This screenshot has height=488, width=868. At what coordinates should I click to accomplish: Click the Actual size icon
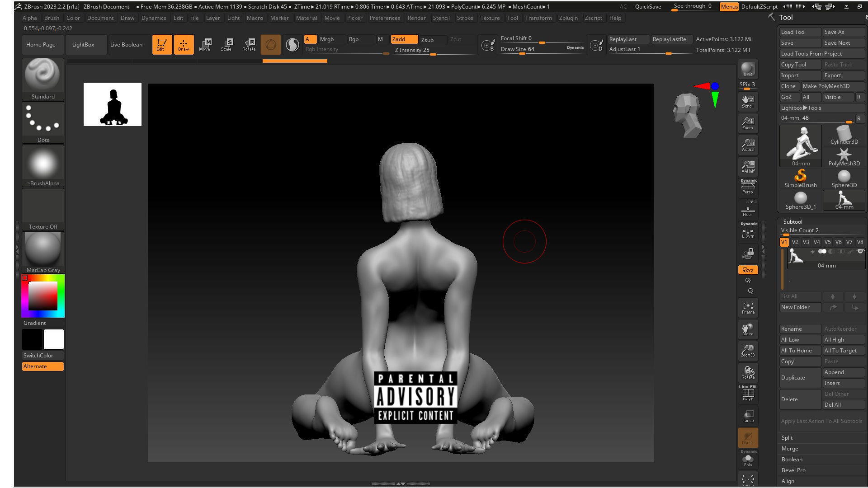point(748,145)
